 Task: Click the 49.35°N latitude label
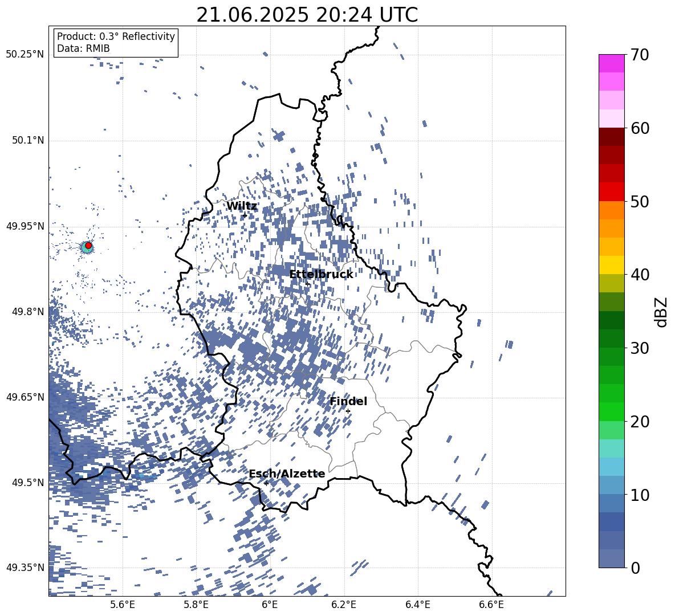click(25, 568)
